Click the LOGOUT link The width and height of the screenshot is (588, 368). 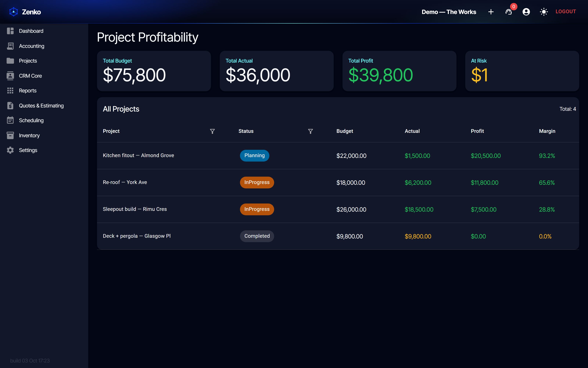pos(566,11)
